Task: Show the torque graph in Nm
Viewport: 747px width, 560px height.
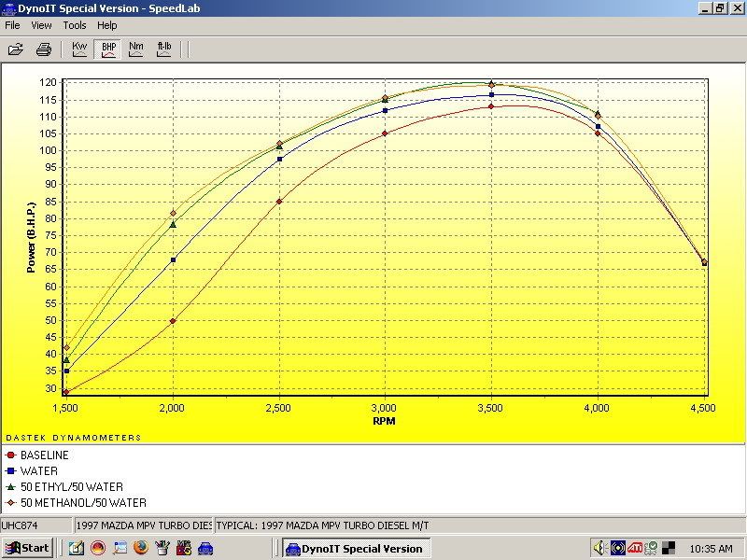Action: [x=135, y=49]
